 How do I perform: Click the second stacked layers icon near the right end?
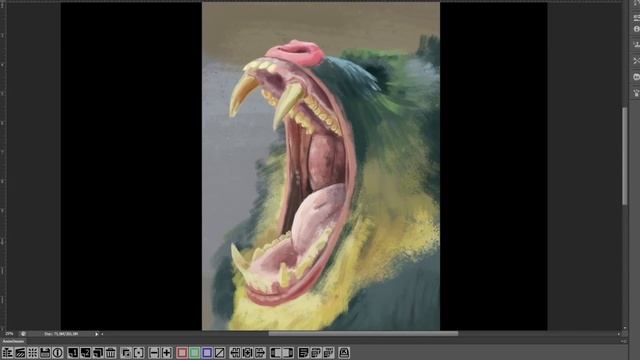pos(329,353)
